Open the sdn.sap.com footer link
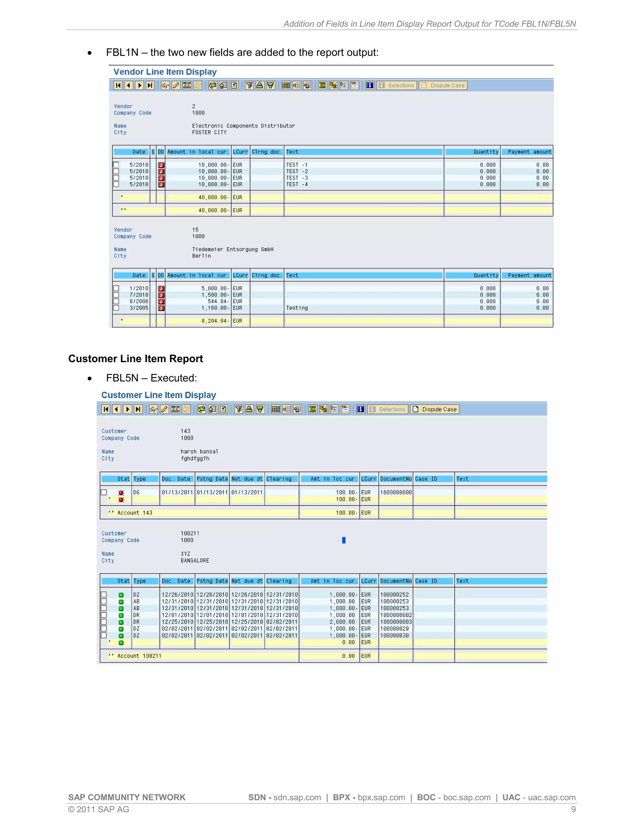The width and height of the screenshot is (644, 833). [x=297, y=797]
